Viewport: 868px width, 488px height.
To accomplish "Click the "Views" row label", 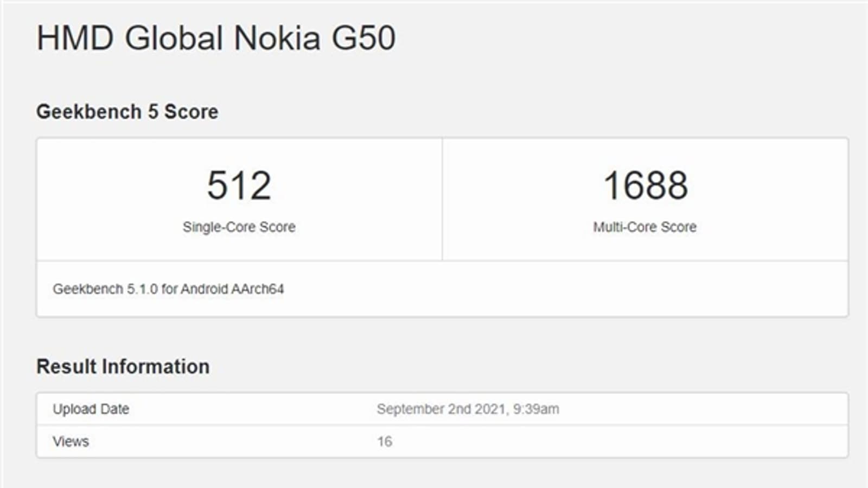I will point(71,441).
